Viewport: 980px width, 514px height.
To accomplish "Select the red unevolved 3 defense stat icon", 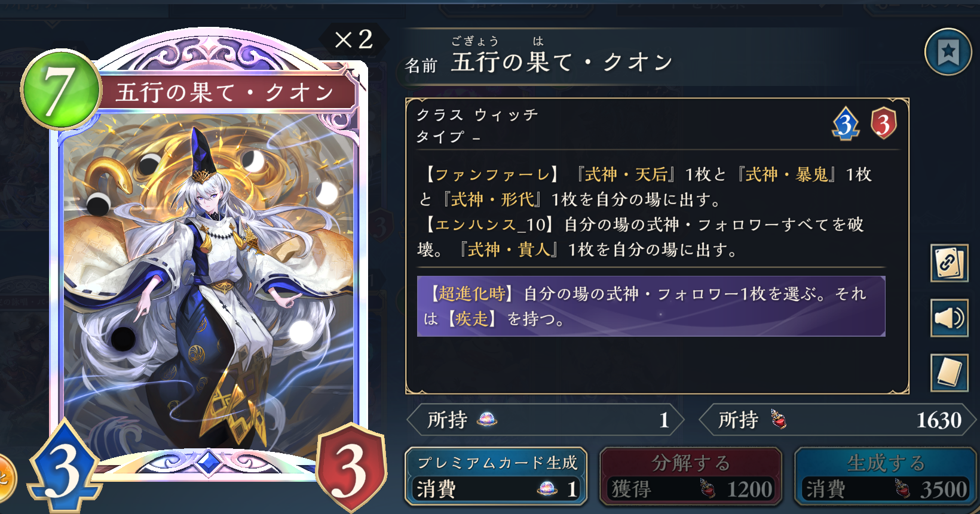I will [x=884, y=124].
